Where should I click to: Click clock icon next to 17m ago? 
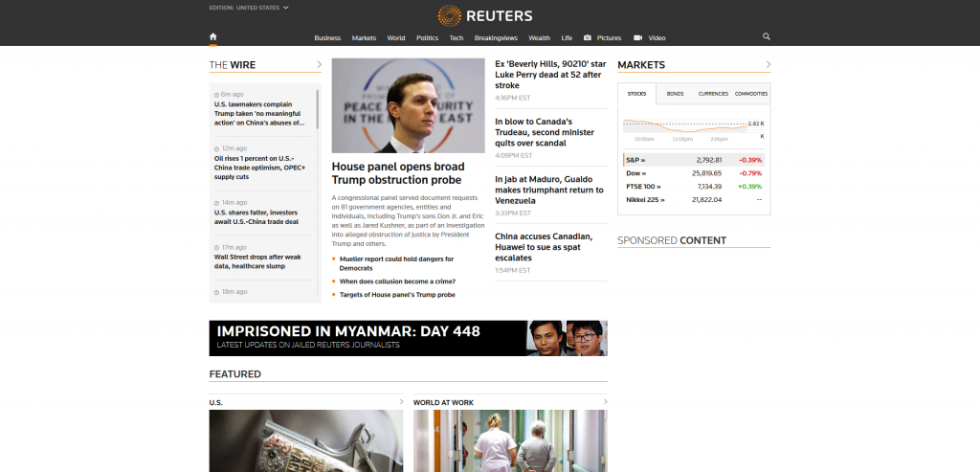tap(217, 248)
